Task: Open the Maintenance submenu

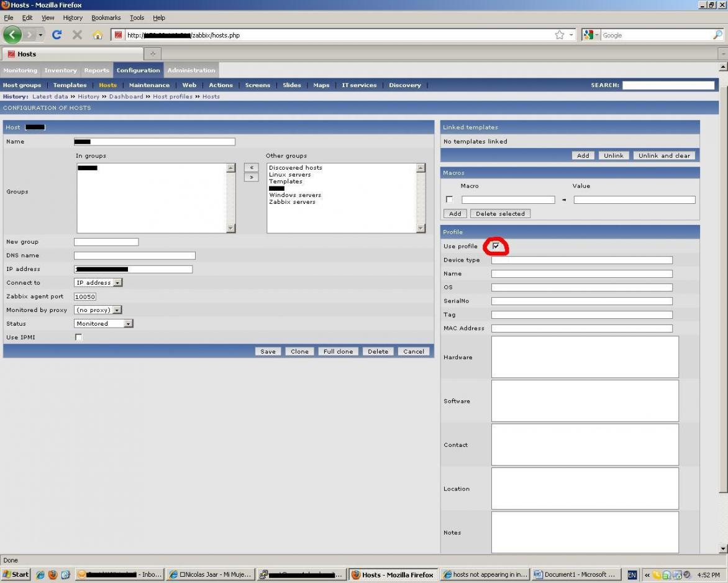Action: point(149,85)
